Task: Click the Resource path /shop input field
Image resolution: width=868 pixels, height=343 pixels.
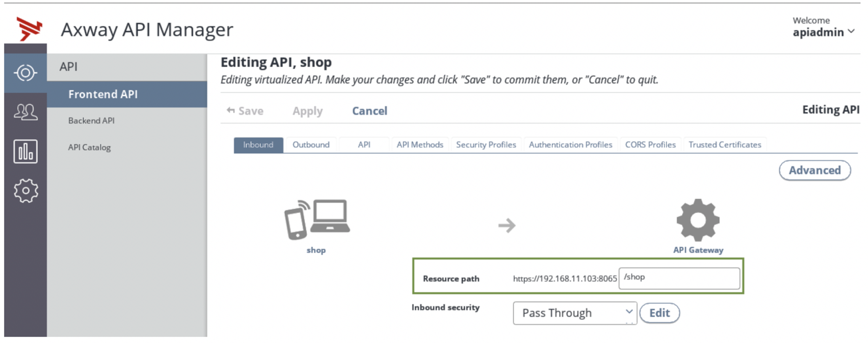Action: coord(678,278)
